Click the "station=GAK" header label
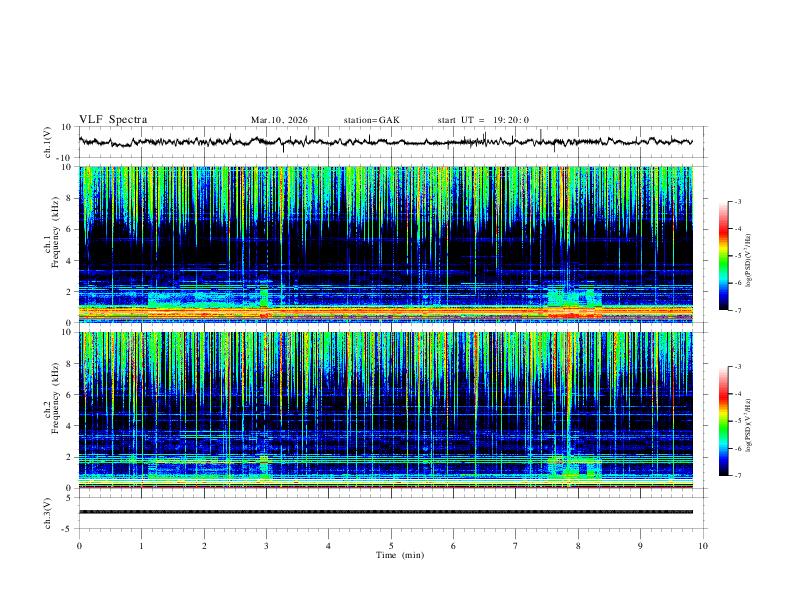This screenshot has height=612, width=792. coord(372,120)
